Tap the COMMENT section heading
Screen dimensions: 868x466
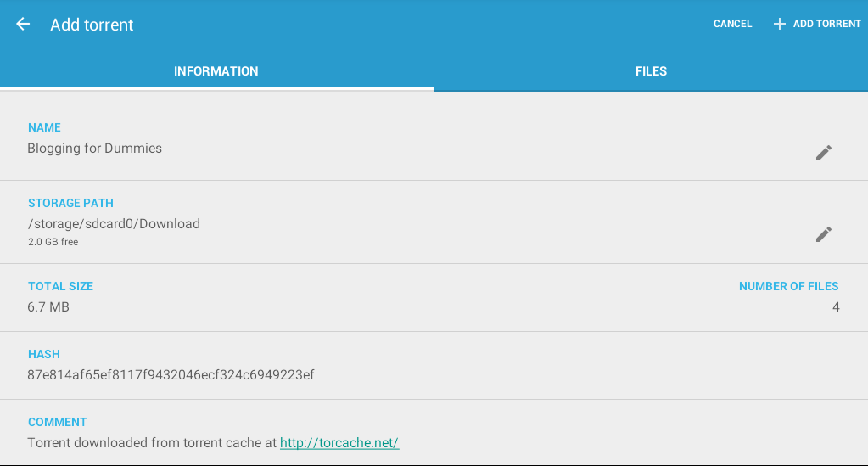point(58,422)
